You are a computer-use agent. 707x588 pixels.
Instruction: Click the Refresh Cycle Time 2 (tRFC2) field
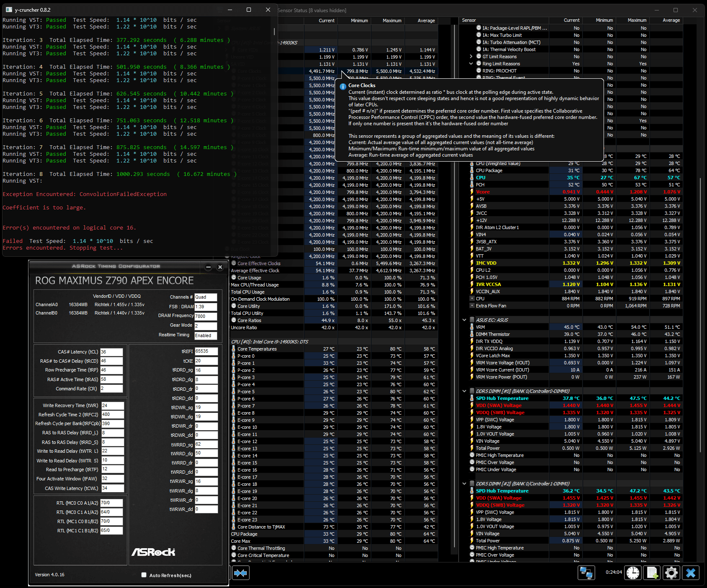112,415
